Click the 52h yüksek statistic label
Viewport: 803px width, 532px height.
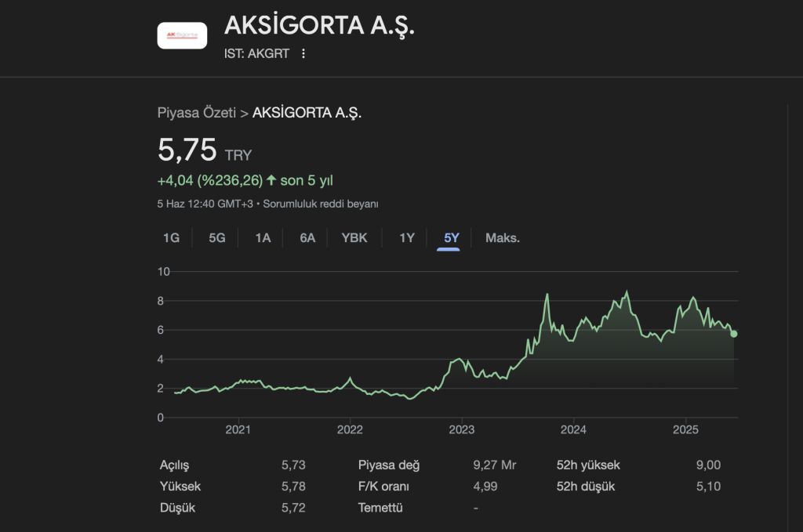pos(588,465)
